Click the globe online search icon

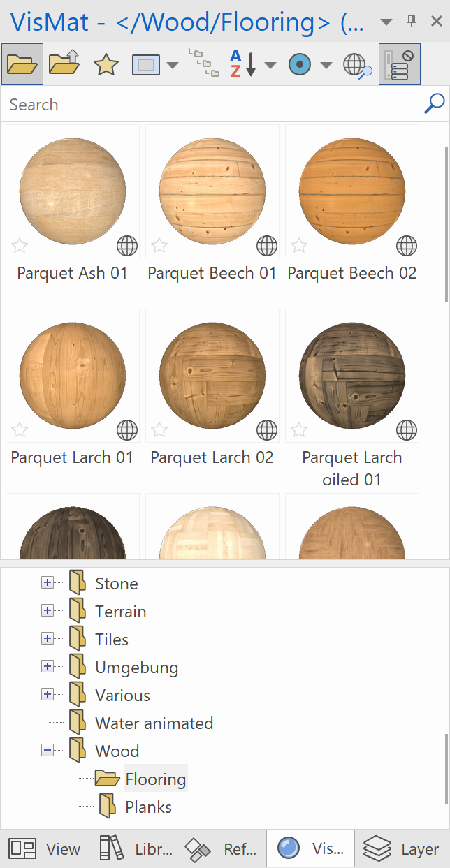[x=356, y=65]
